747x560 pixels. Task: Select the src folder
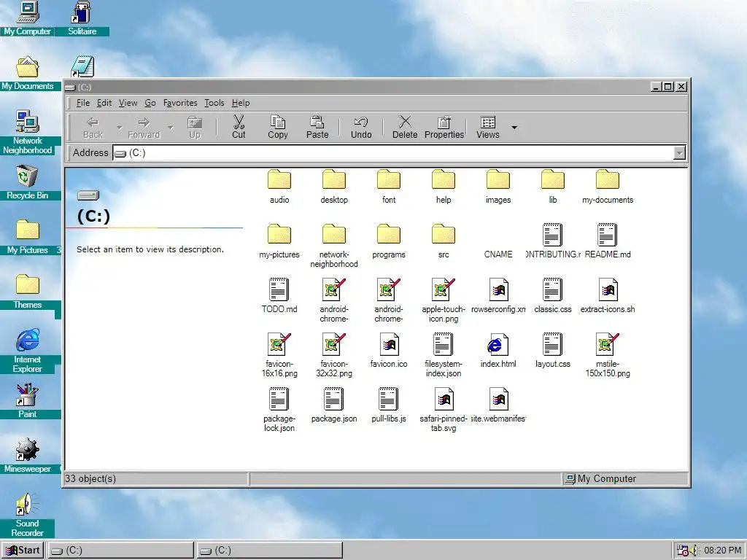pos(444,241)
